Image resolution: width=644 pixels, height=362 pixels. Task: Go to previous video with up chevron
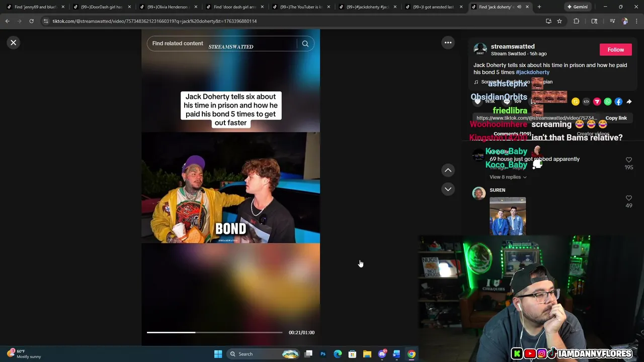(x=448, y=170)
